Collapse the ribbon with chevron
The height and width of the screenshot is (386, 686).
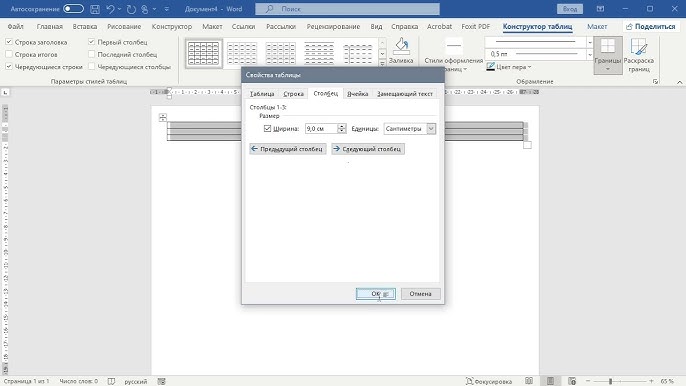[679, 82]
